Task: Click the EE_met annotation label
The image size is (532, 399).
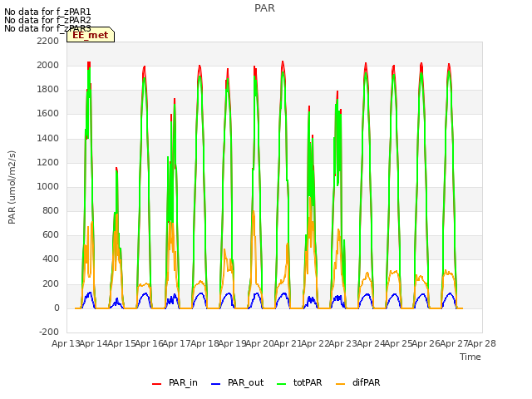Action: 91,35
